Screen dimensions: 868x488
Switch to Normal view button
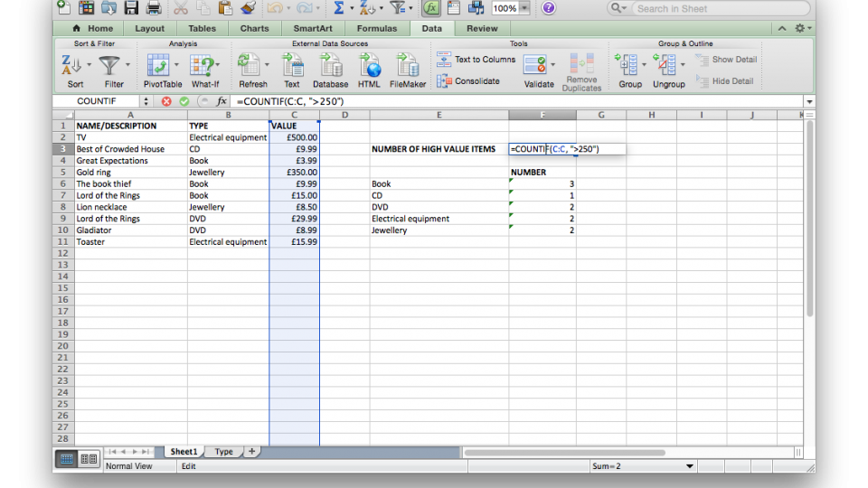coord(67,459)
